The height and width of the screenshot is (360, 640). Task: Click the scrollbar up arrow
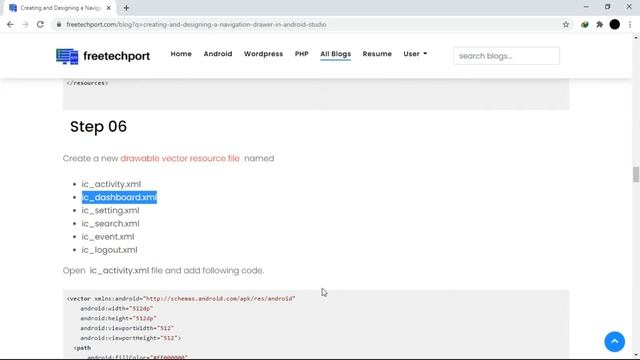[636, 38]
